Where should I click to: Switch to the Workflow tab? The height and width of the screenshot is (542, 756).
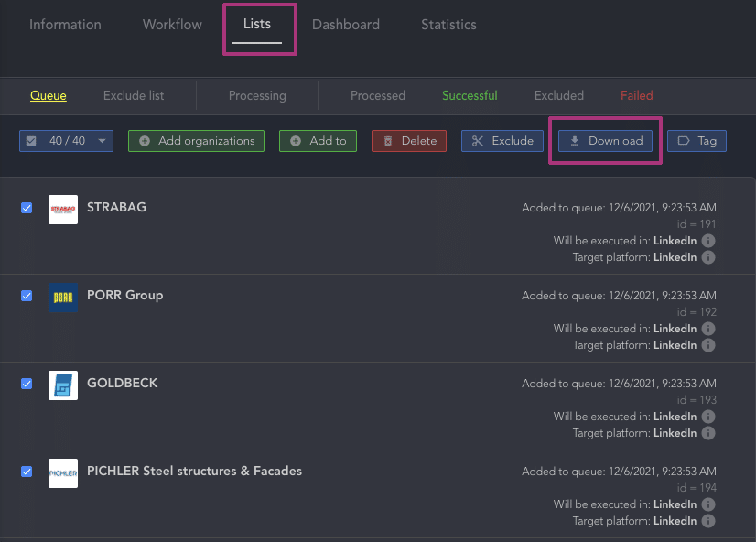172,25
